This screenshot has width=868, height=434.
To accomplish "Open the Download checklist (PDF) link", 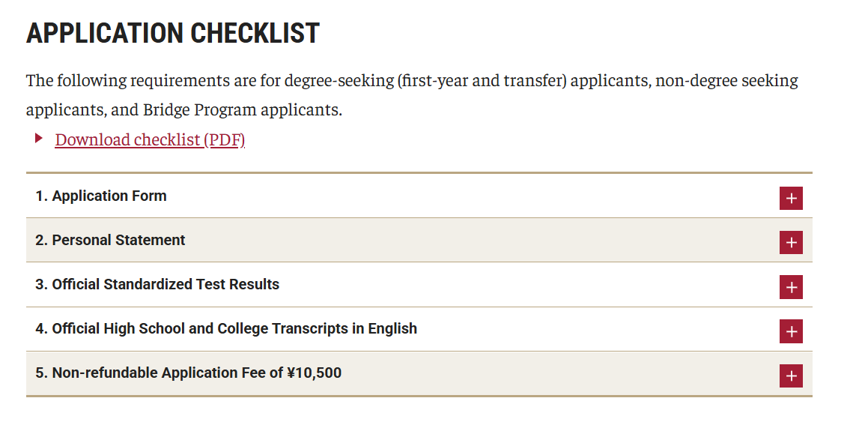I will point(150,140).
